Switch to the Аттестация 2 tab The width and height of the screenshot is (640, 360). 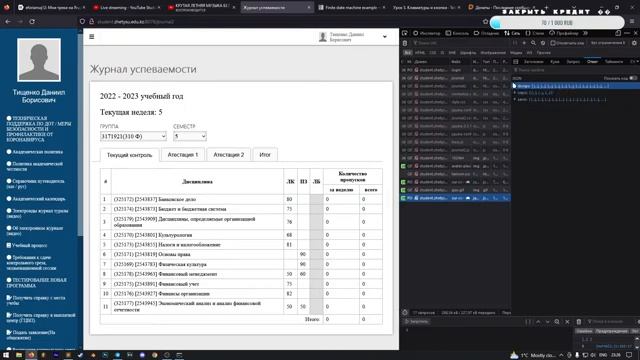[229, 155]
